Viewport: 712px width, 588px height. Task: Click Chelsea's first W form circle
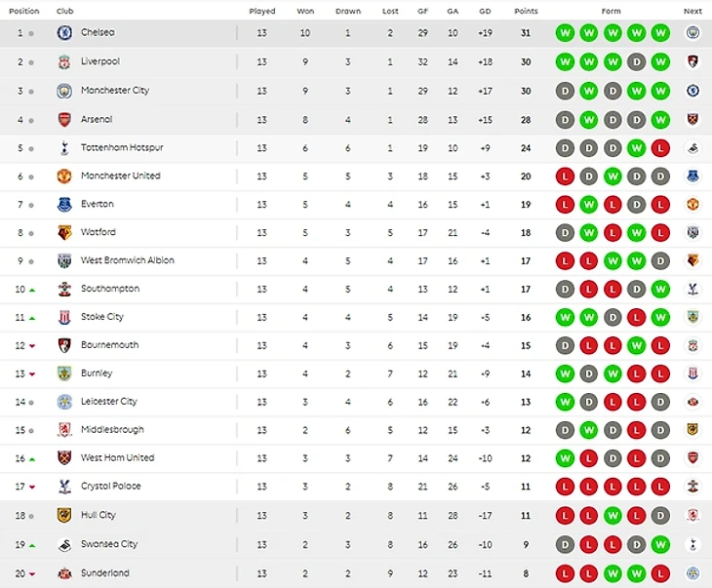(564, 33)
